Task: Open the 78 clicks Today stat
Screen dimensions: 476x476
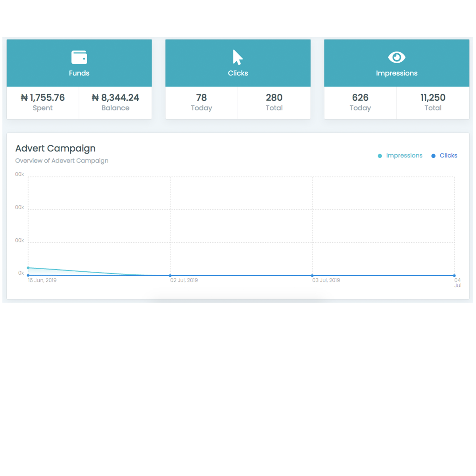Action: pos(201,98)
